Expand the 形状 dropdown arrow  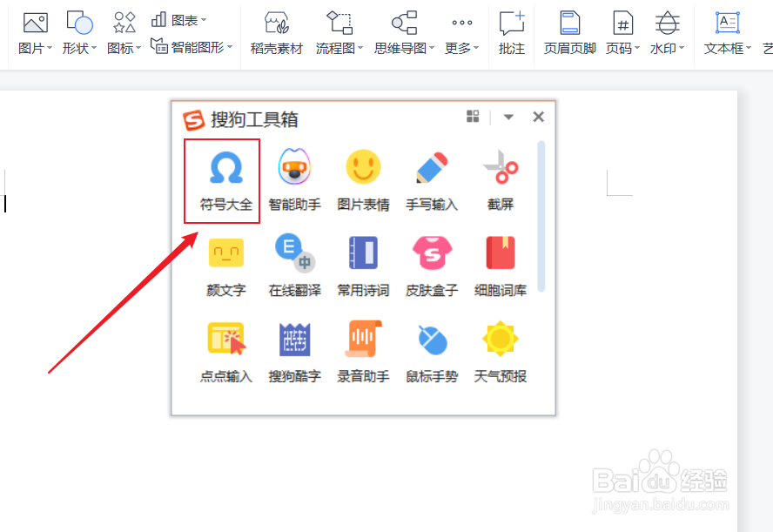(94, 48)
